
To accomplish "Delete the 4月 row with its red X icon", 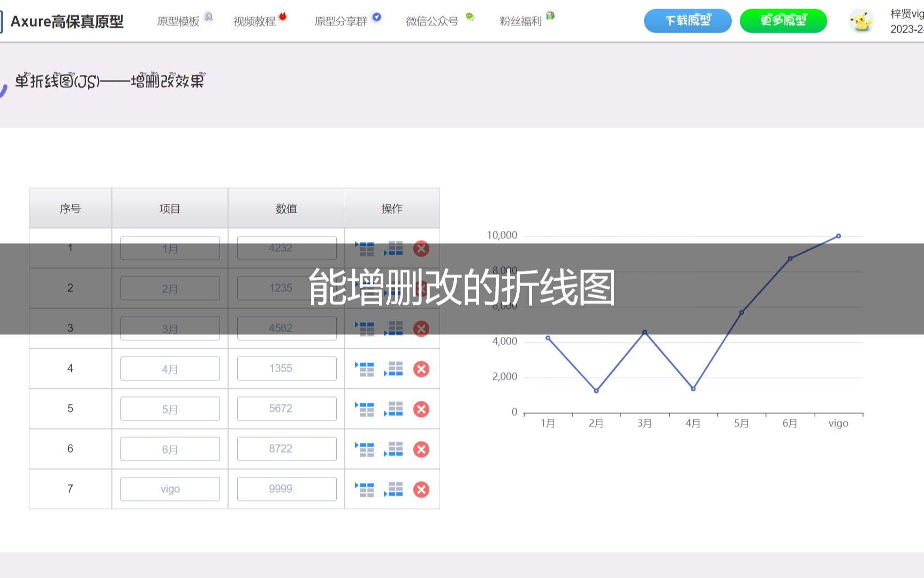I will pos(421,369).
